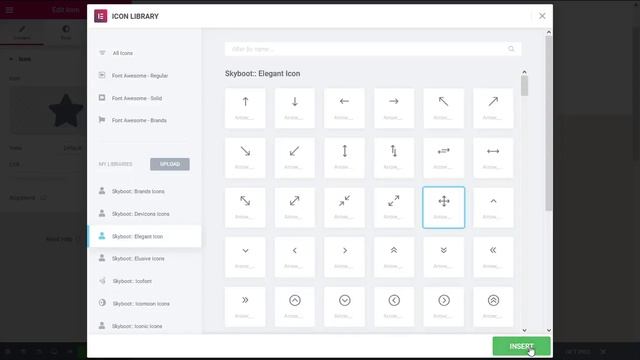The width and height of the screenshot is (640, 360).
Task: Click the icon grid scroll-up arrow
Action: point(524,72)
